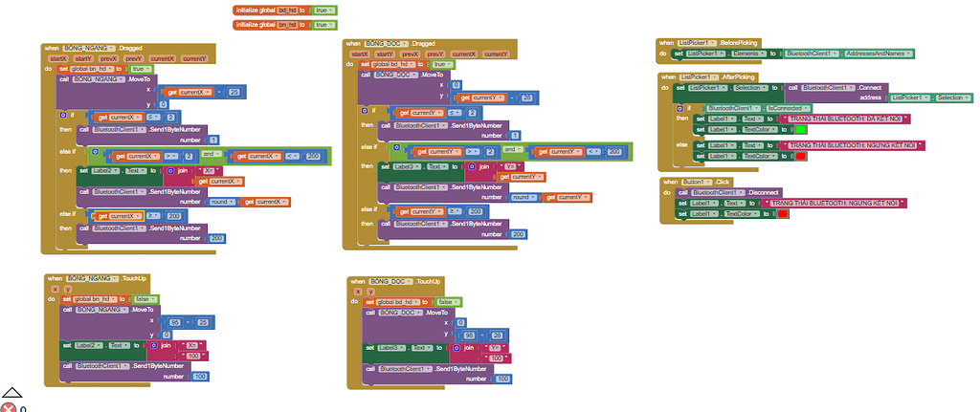This screenshot has height=412, width=980.
Task: Click join block gear in BONG_DOC TouchUp
Action: click(457, 347)
